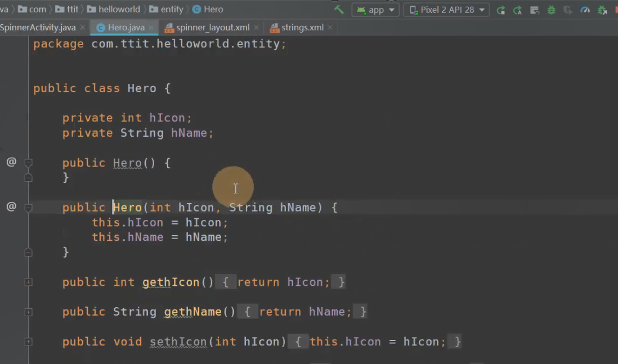Click the 'this.hName = hName;' statement

tap(160, 237)
